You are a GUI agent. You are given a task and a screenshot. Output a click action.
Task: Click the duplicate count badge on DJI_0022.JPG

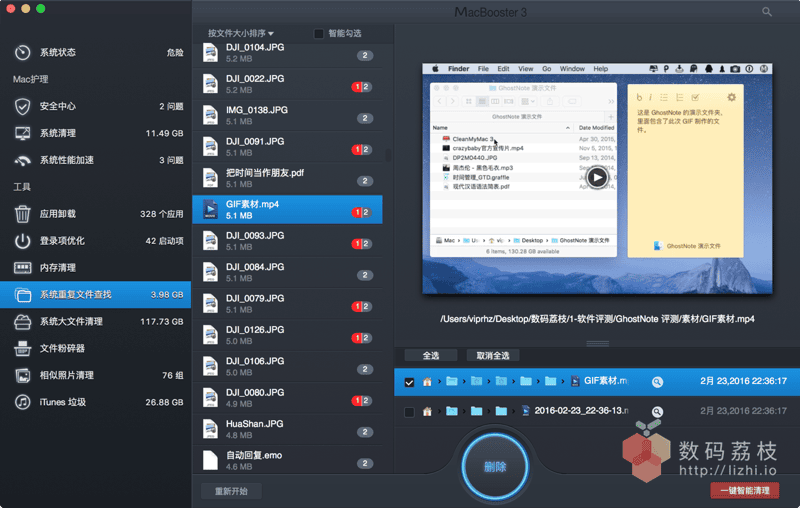[x=361, y=87]
